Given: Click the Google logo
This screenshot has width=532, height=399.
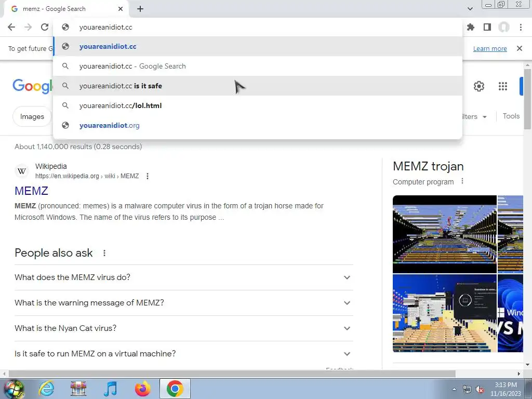Looking at the screenshot, I should pyautogui.click(x=33, y=86).
